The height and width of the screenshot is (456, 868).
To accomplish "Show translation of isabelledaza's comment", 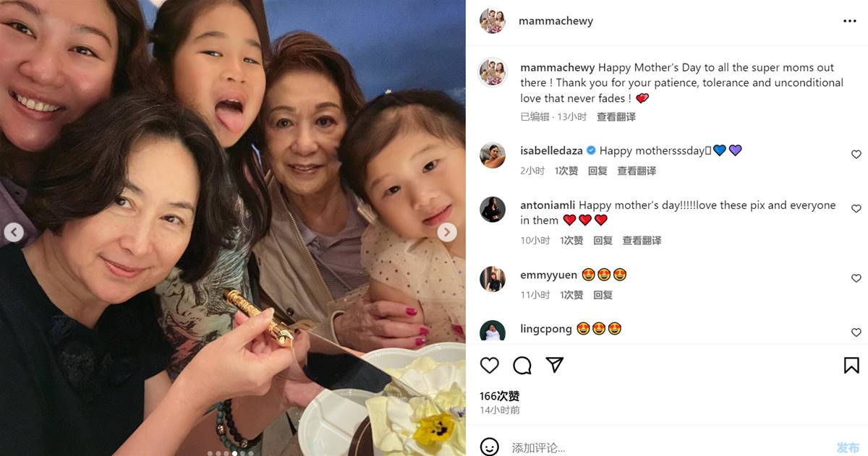I will (637, 171).
